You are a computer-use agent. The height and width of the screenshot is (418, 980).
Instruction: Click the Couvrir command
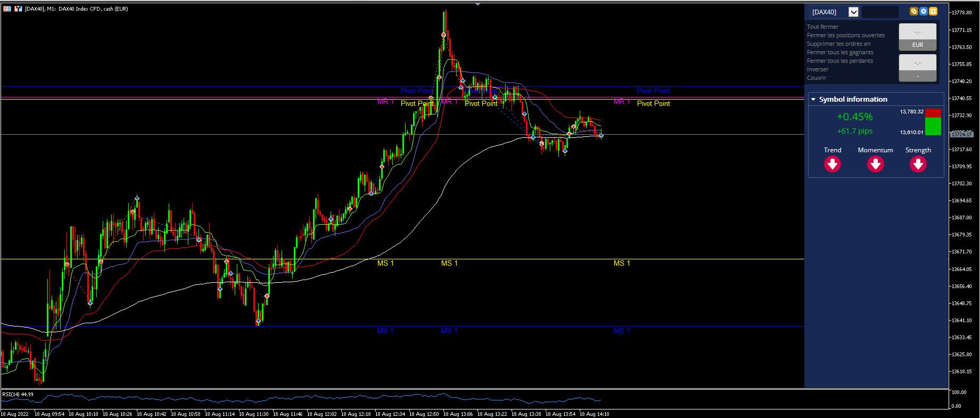pyautogui.click(x=817, y=78)
